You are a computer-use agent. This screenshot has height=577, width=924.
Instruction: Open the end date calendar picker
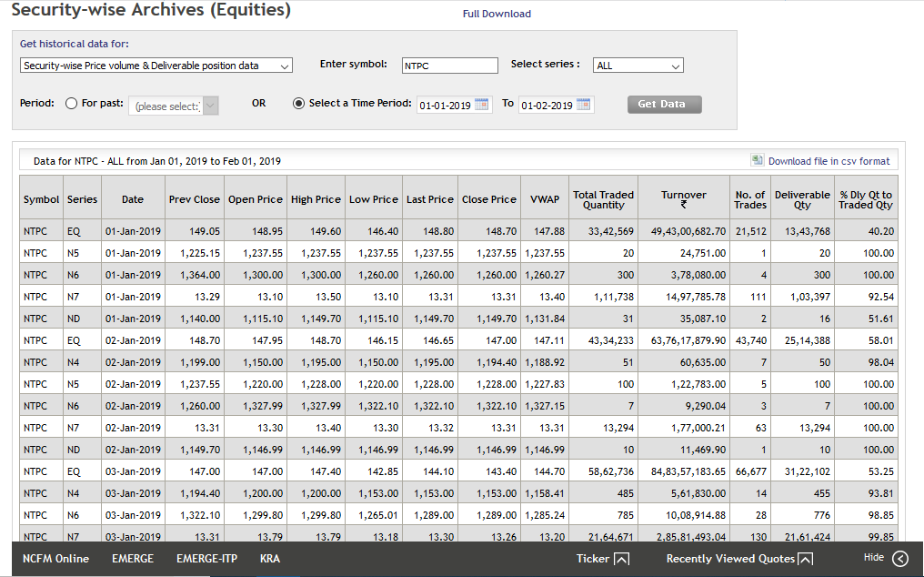(583, 105)
